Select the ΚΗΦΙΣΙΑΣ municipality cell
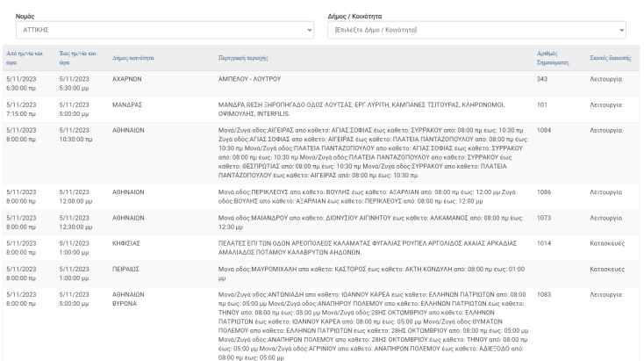Image resolution: width=644 pixels, height=361 pixels. [x=127, y=242]
